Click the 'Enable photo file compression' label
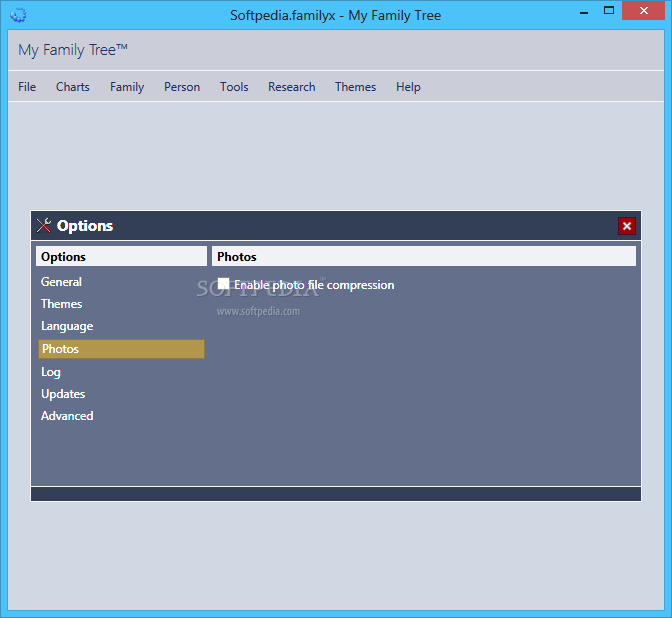 (314, 285)
